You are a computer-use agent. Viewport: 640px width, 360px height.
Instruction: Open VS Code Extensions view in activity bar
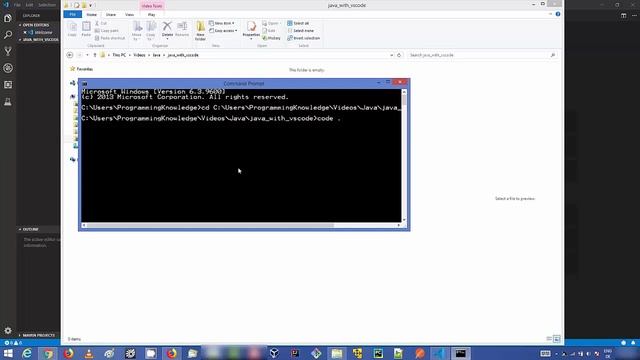[x=8, y=84]
